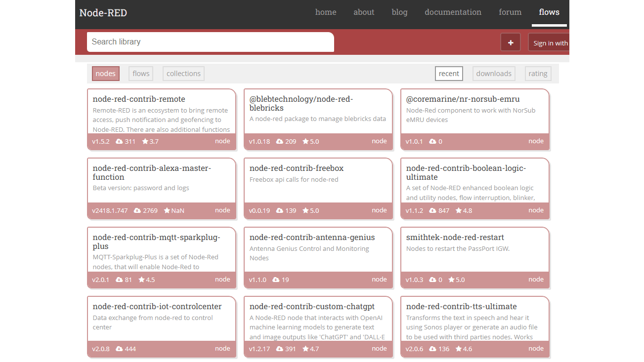Screen dimensions: 644x362
Task: Click download icon on alexa-master-function card
Action: (137, 210)
